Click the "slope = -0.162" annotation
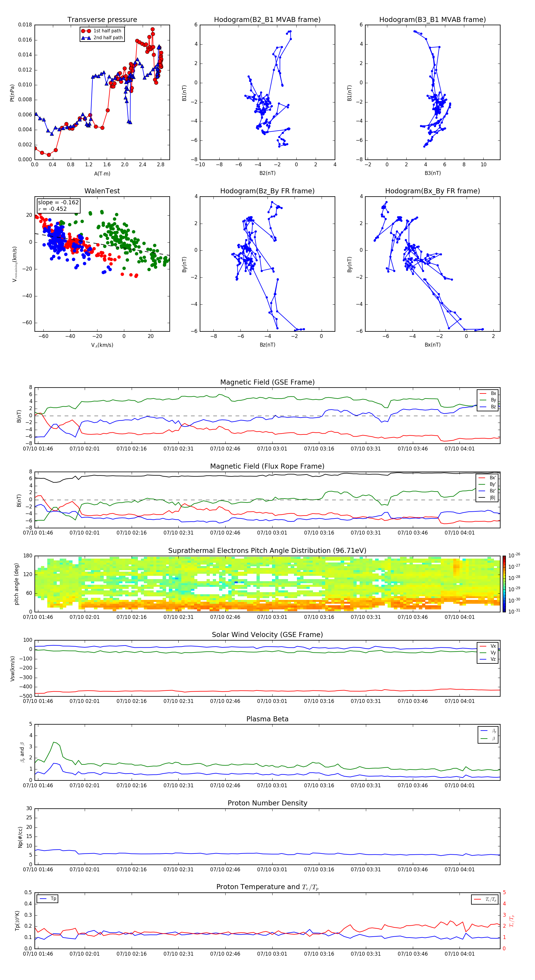Viewport: 535px width, 980px height. tap(58, 203)
